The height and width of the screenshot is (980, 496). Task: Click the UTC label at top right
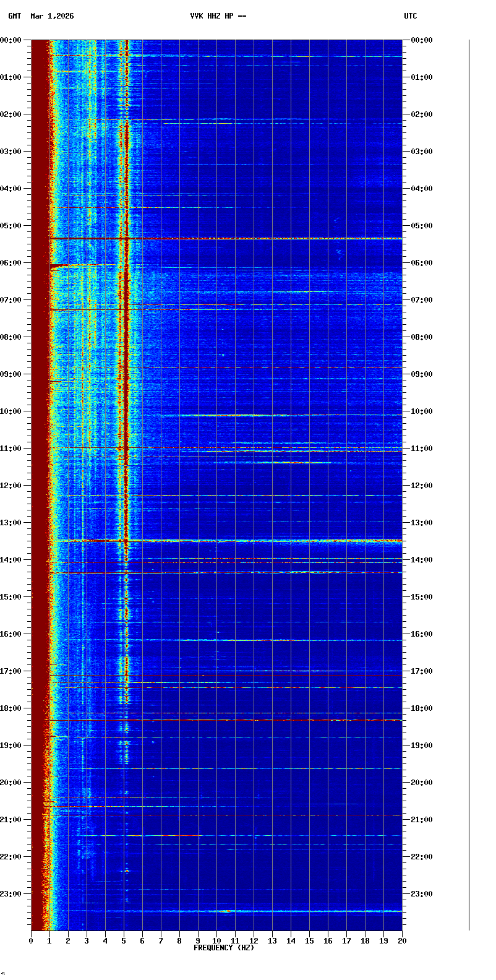(x=411, y=16)
